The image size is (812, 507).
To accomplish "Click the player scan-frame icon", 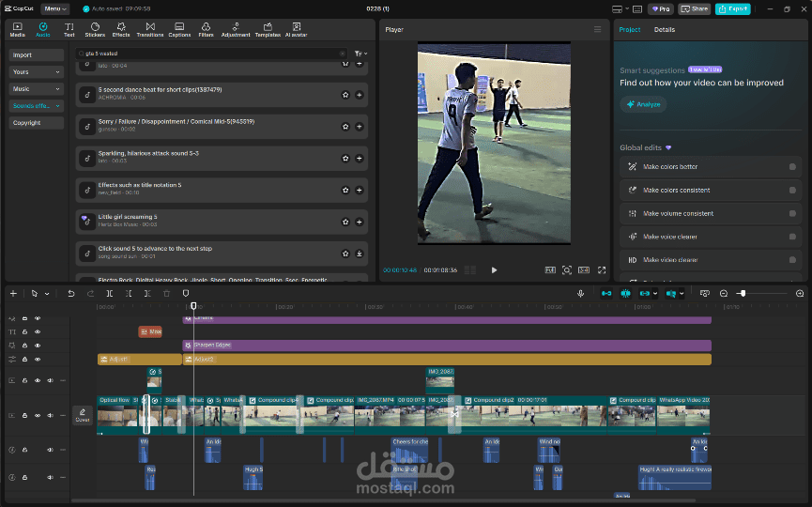I will click(x=567, y=270).
